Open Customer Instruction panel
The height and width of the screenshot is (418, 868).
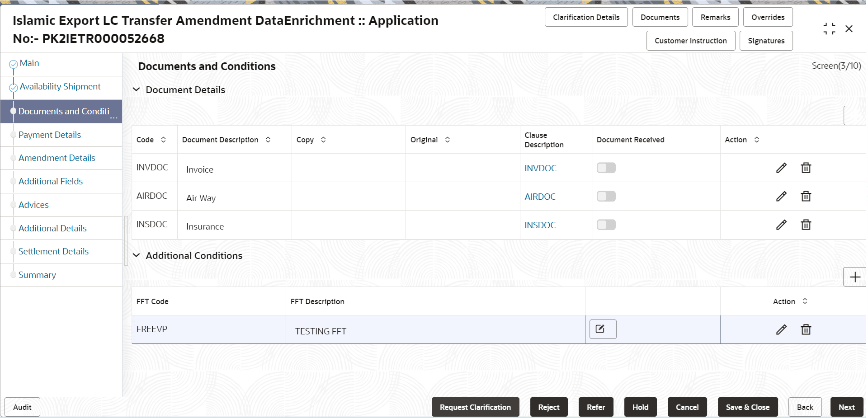click(x=690, y=41)
